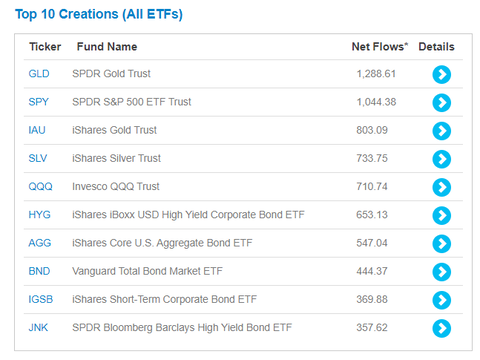Open details arrow in the AGG row
Image resolution: width=480 pixels, height=360 pixels.
(442, 244)
